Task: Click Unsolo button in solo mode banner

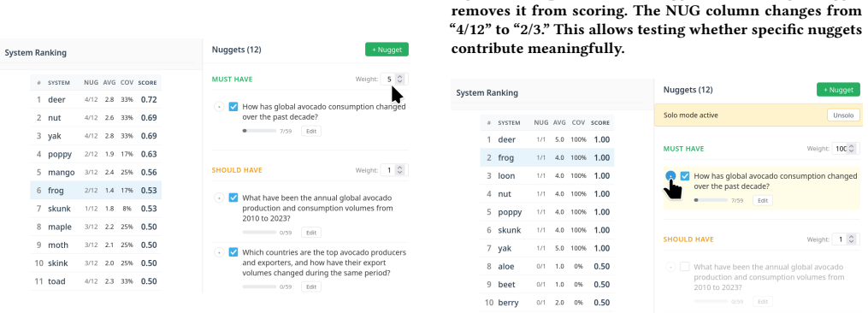Action: (x=844, y=115)
